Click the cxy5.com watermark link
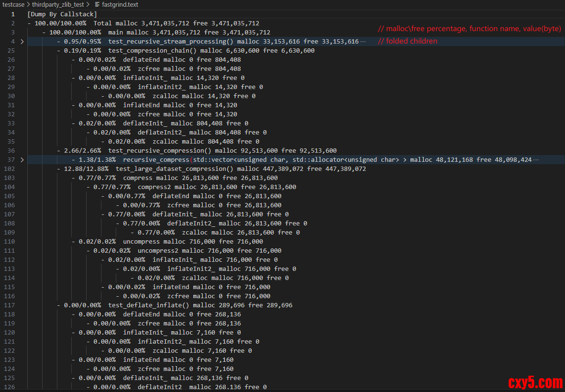Image resolution: width=565 pixels, height=392 pixels. [535, 382]
